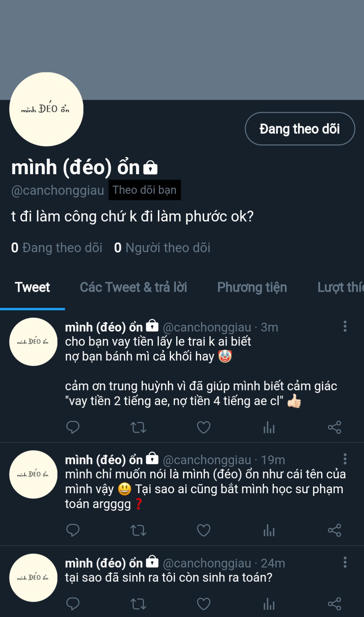This screenshot has width=364, height=617.
Task: Toggle the Đang theo dõi follow button
Action: tap(300, 129)
